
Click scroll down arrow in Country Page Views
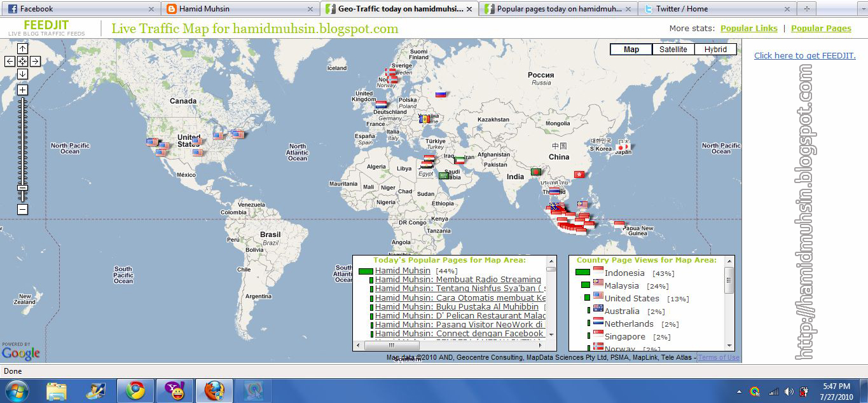[729, 345]
